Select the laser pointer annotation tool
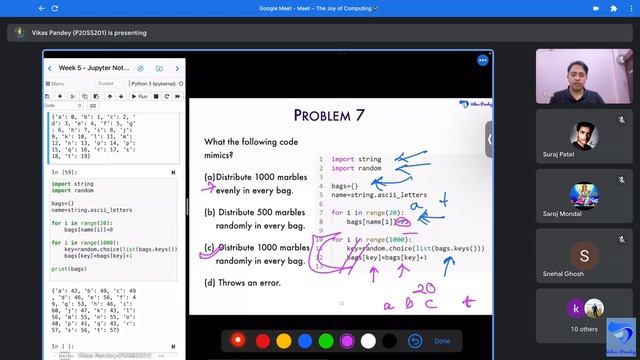The width and height of the screenshot is (640, 360). click(238, 340)
